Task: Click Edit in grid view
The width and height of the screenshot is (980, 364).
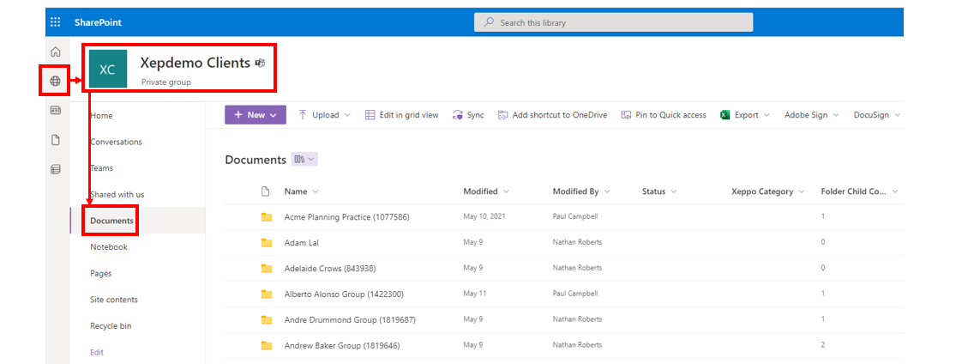Action: coord(402,115)
